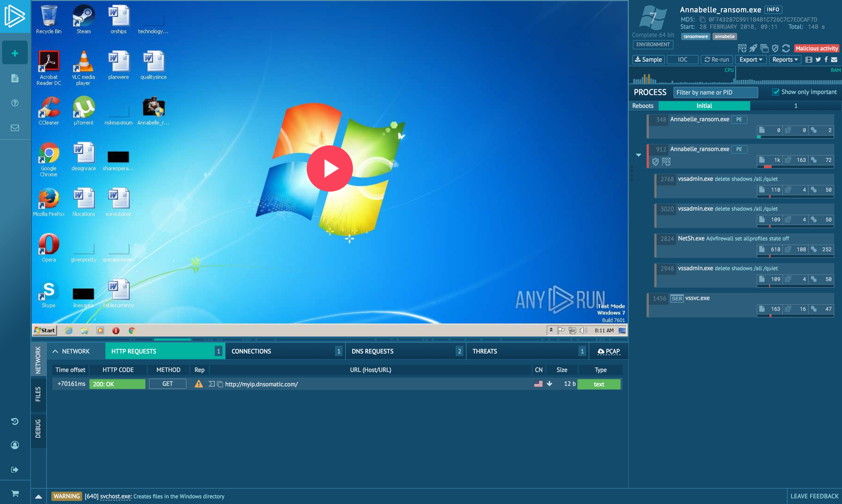Open new task with the plus icon
Image resolution: width=842 pixels, height=504 pixels.
pos(15,53)
